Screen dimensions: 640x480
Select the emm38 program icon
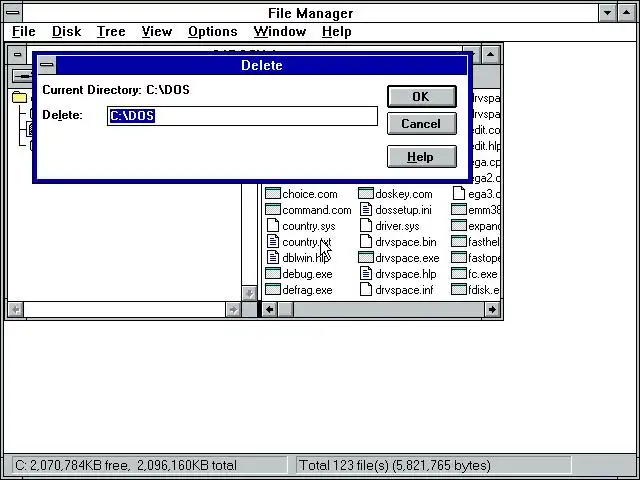(x=459, y=209)
